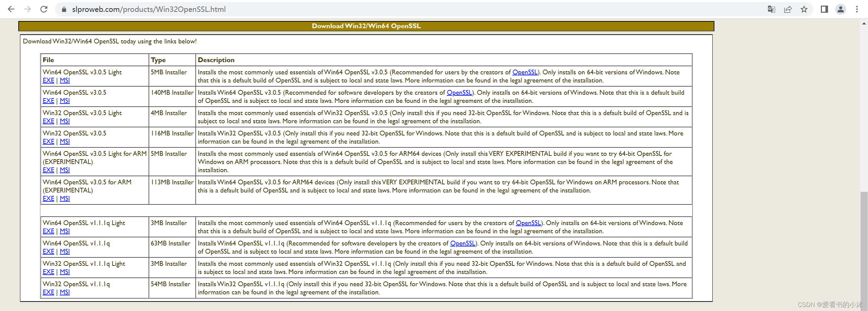Open the Chrome three-dot menu

pos(857,9)
